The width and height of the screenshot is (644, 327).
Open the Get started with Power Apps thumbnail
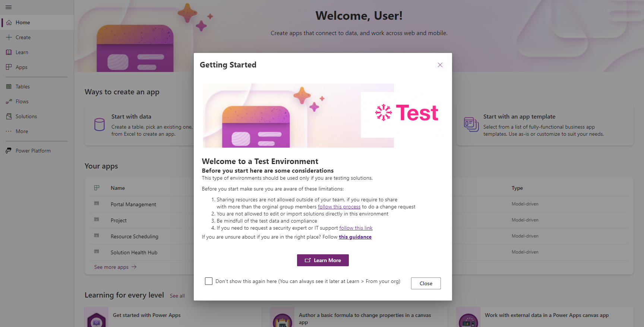coord(97,317)
